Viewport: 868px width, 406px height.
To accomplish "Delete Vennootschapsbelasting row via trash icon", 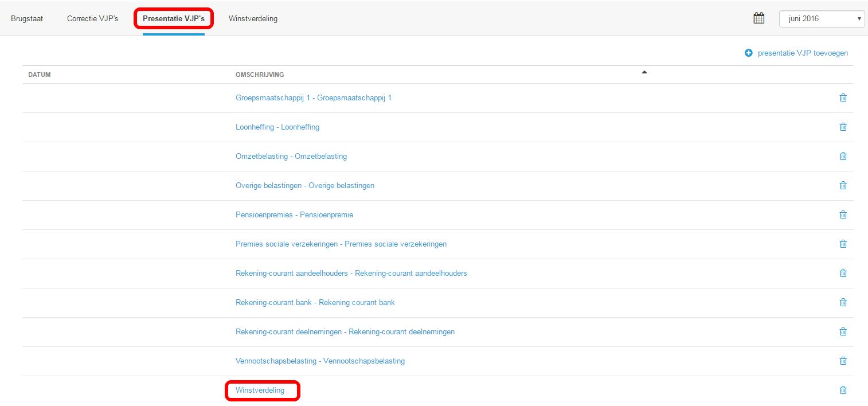I will tap(843, 361).
